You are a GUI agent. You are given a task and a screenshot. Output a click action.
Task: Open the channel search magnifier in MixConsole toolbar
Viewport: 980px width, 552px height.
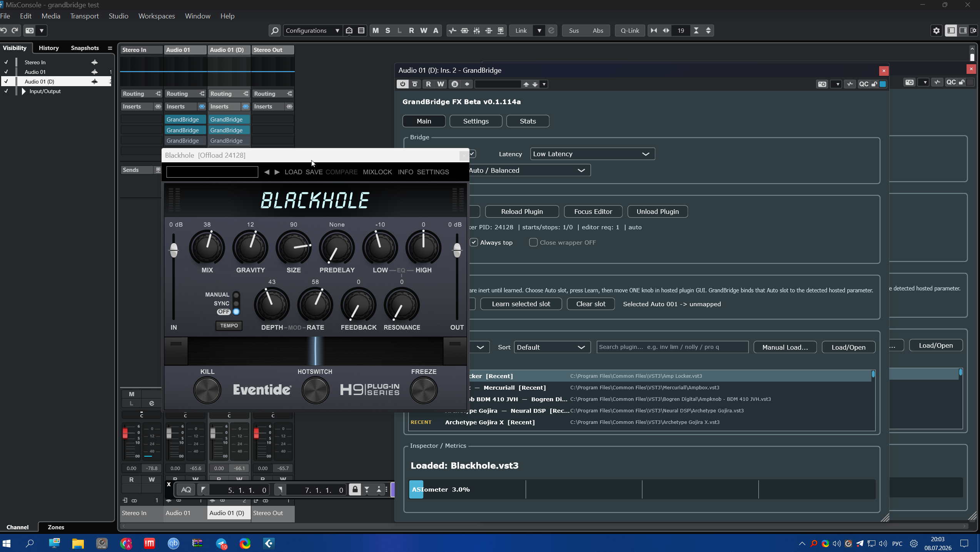(274, 30)
